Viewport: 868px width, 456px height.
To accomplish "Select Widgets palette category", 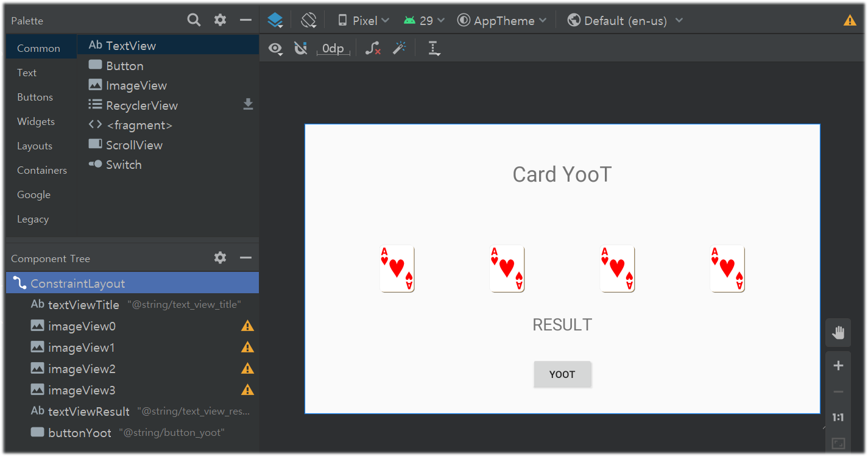I will point(41,121).
